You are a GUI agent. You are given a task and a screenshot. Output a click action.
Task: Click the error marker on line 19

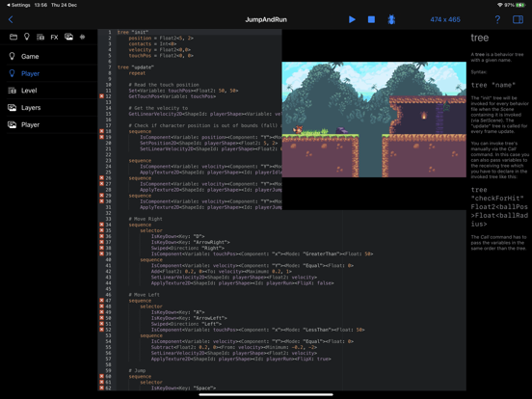pyautogui.click(x=101, y=137)
